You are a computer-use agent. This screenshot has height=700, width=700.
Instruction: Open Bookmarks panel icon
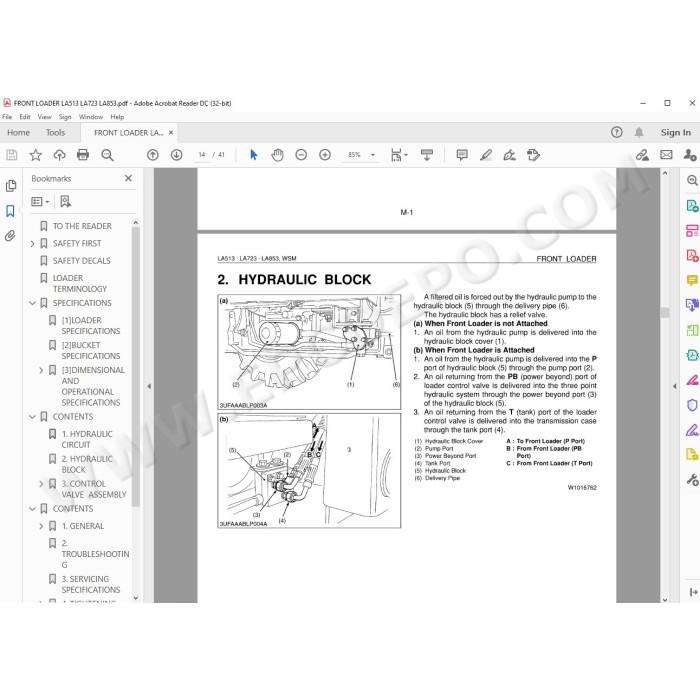click(10, 211)
